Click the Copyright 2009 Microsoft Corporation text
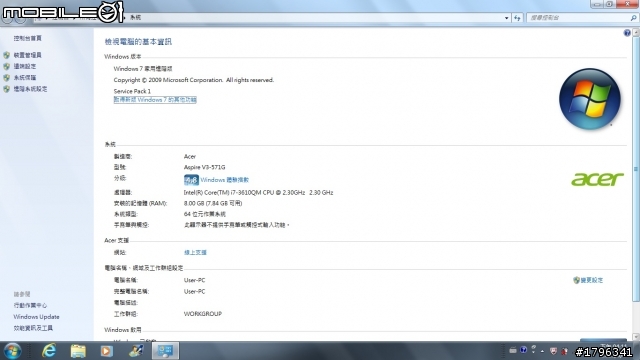Image resolution: width=640 pixels, height=360 pixels. pos(193,80)
